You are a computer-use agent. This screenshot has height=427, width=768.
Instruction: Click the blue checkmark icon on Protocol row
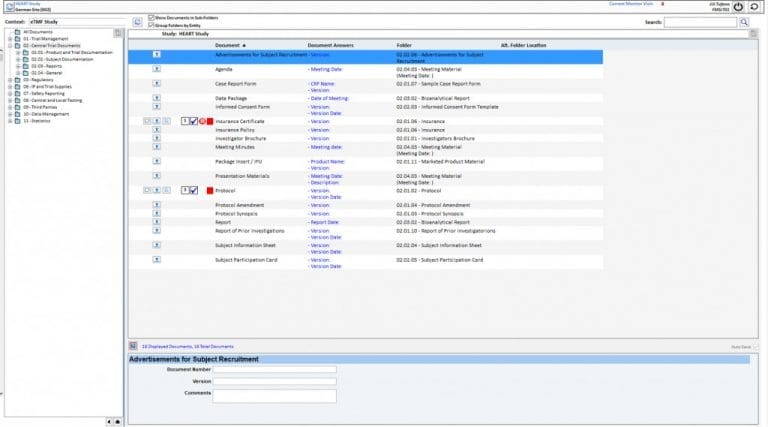[x=193, y=189]
